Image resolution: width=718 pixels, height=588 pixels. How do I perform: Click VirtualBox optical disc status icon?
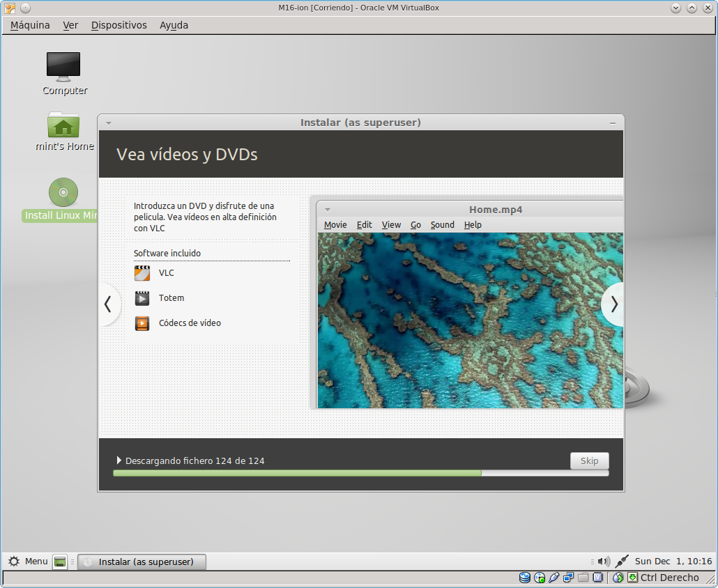[x=540, y=578]
